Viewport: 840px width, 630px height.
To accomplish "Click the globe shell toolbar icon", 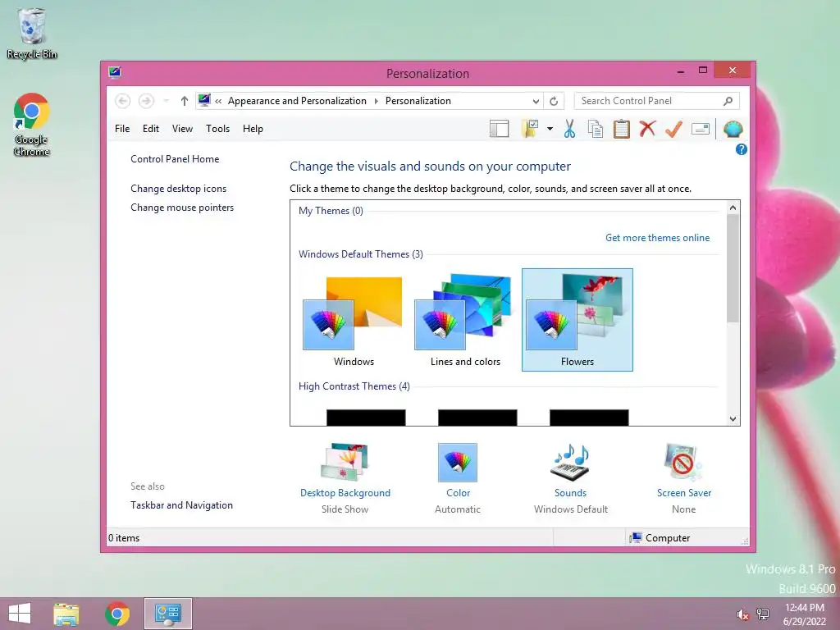I will (x=733, y=129).
